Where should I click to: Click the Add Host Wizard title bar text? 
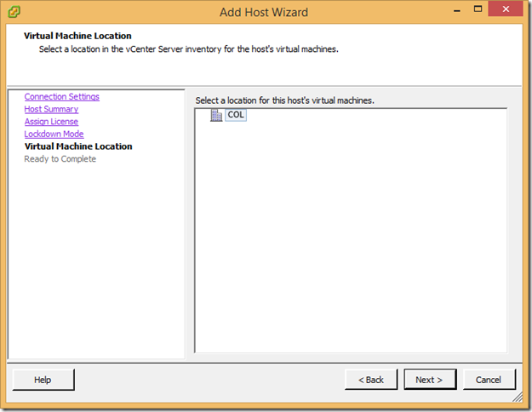point(266,12)
